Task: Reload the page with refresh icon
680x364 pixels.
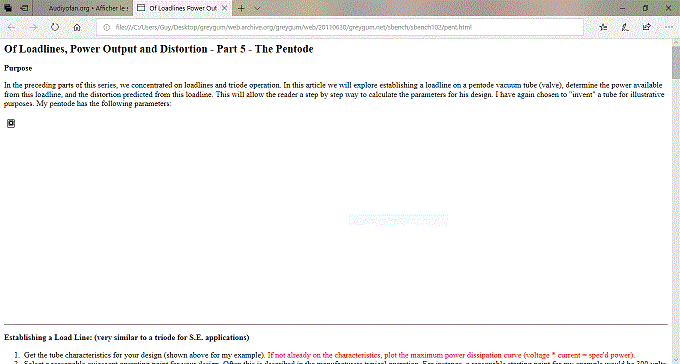Action: [55, 27]
